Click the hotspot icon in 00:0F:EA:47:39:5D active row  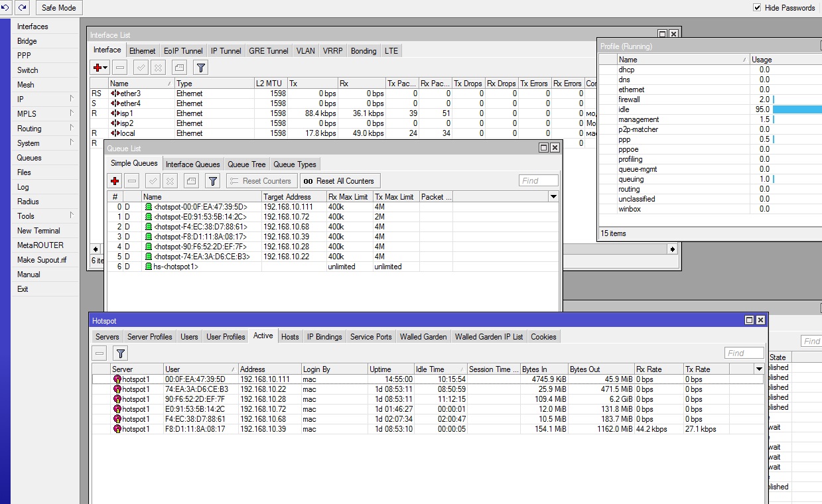[x=117, y=379]
